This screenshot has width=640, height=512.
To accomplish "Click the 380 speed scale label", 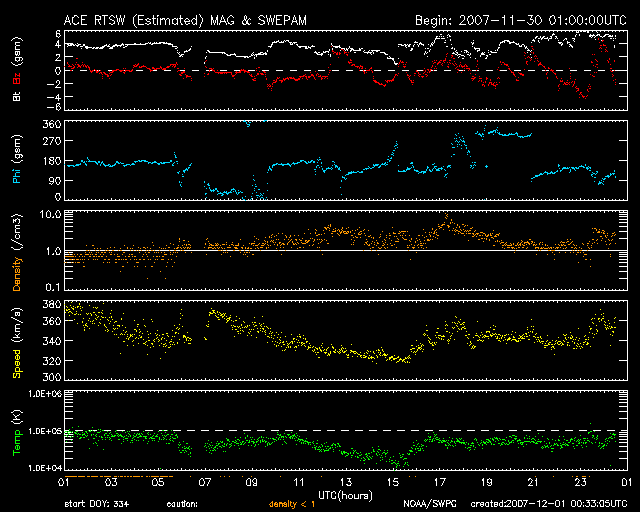I will pyautogui.click(x=52, y=304).
